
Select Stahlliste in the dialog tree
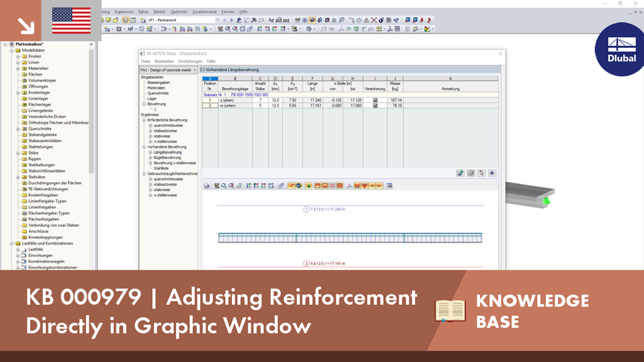point(161,168)
